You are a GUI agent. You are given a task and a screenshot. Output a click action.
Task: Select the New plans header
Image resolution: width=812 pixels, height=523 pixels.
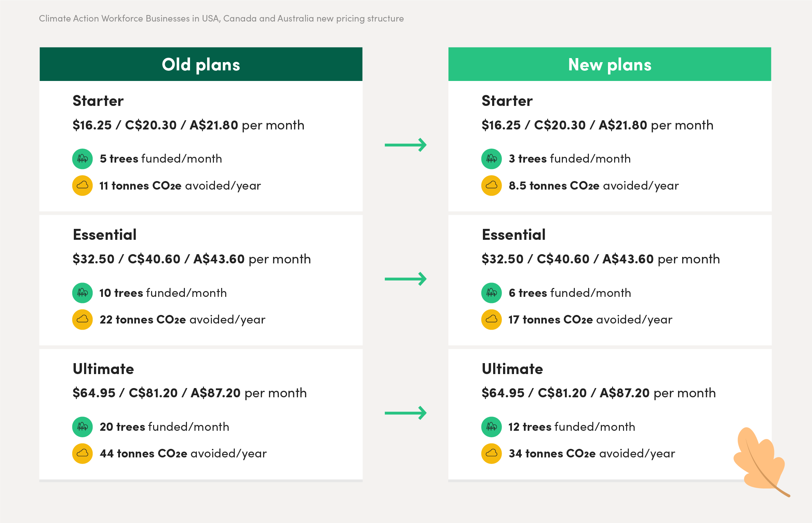point(610,64)
